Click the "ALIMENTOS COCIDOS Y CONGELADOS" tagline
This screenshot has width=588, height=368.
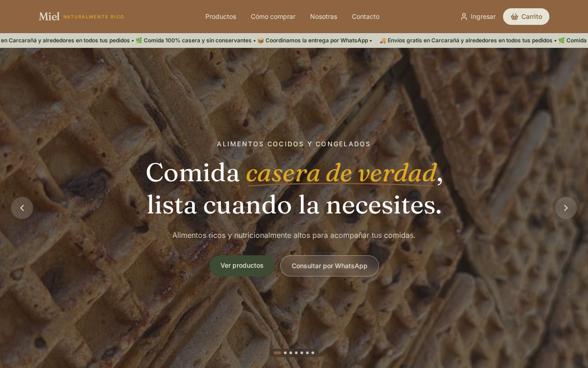(294, 144)
